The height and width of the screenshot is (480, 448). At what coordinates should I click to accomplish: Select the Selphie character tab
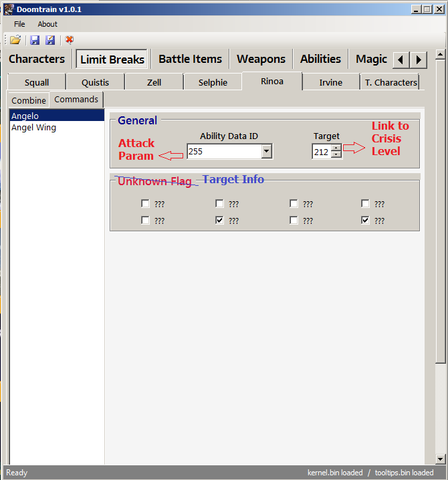[213, 82]
